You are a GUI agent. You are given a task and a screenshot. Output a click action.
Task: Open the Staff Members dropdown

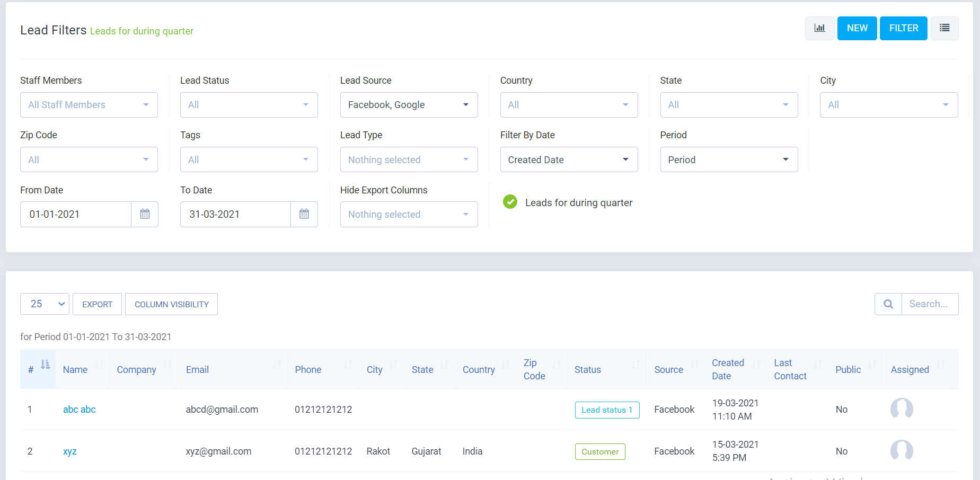[89, 105]
